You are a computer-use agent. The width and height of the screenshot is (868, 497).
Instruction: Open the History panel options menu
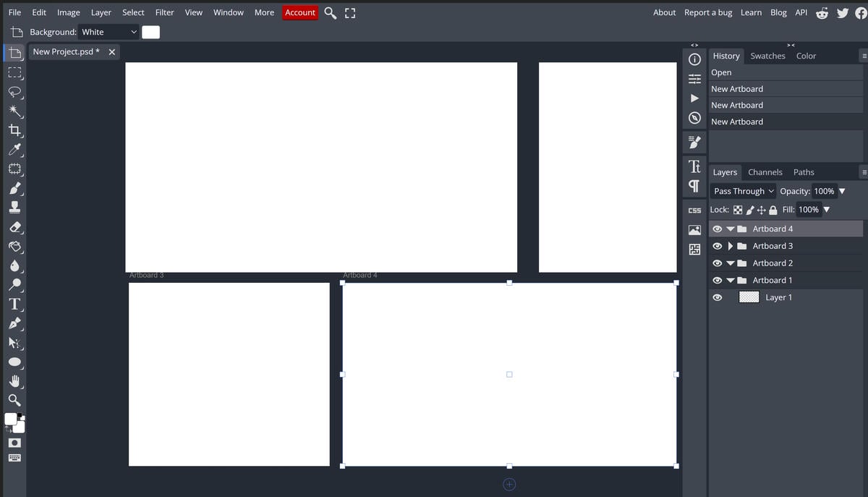[864, 56]
